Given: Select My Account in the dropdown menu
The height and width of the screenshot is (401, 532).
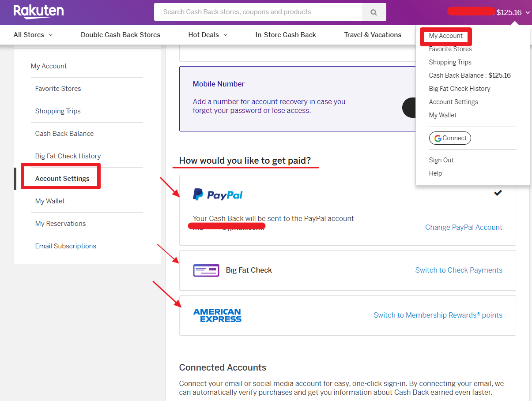Looking at the screenshot, I should 446,36.
